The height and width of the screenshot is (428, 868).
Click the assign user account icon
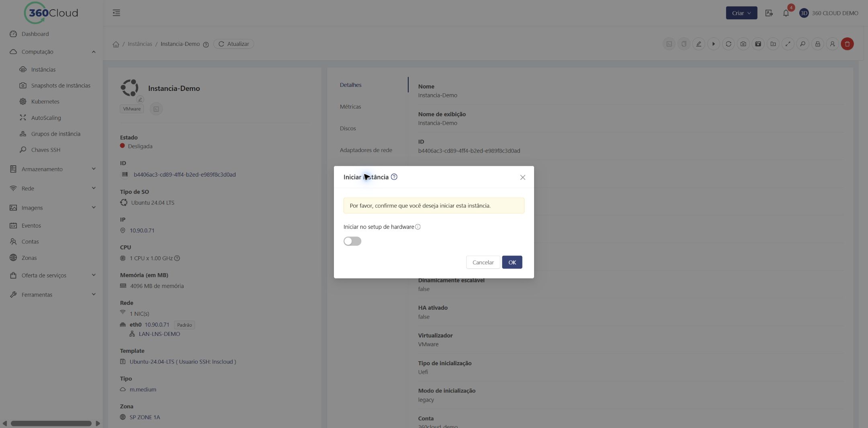pyautogui.click(x=832, y=44)
